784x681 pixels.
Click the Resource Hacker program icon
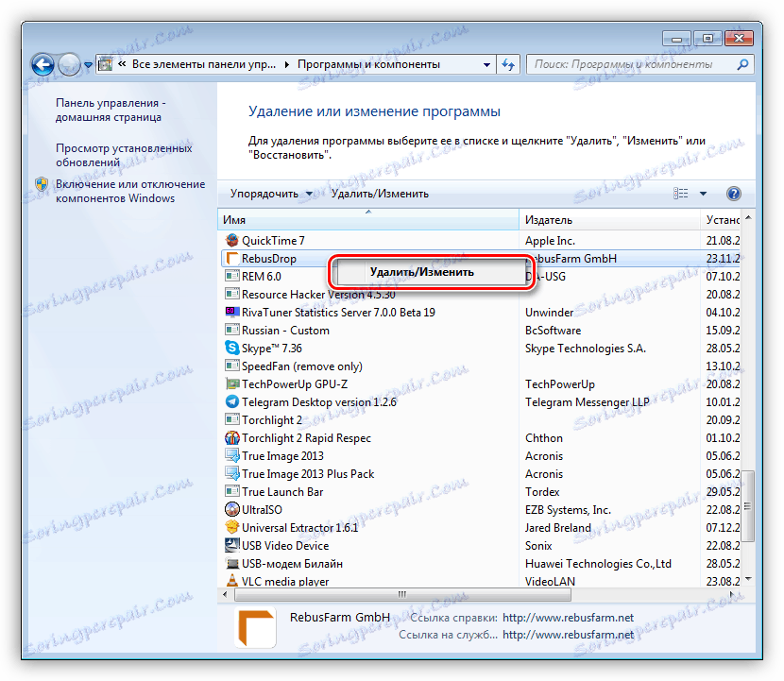click(x=232, y=295)
